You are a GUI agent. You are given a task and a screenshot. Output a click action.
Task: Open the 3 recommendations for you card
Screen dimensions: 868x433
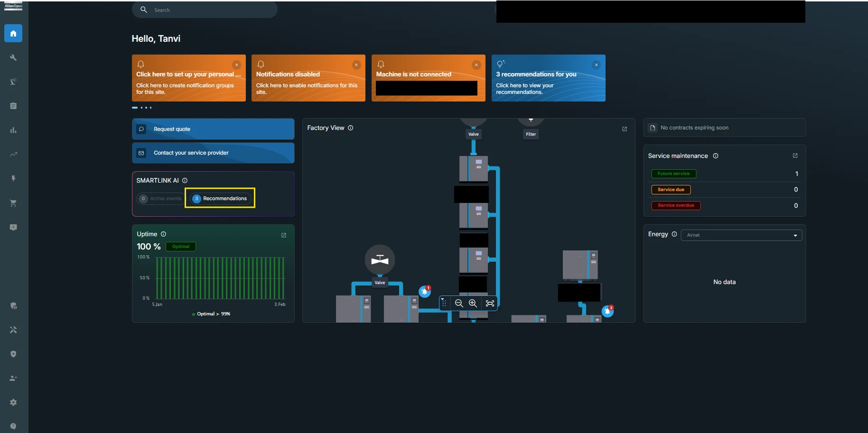(x=548, y=78)
